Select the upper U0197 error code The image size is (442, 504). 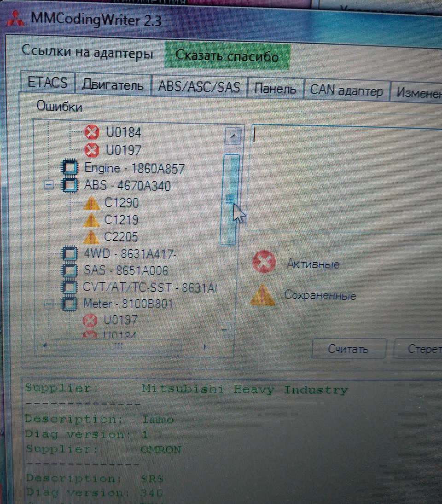point(123,150)
